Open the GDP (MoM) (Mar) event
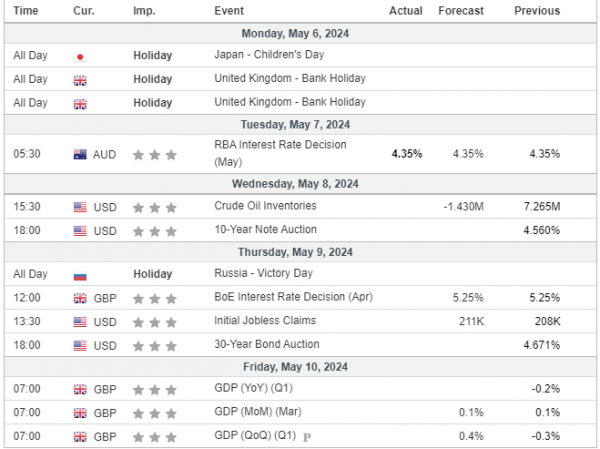 point(258,412)
